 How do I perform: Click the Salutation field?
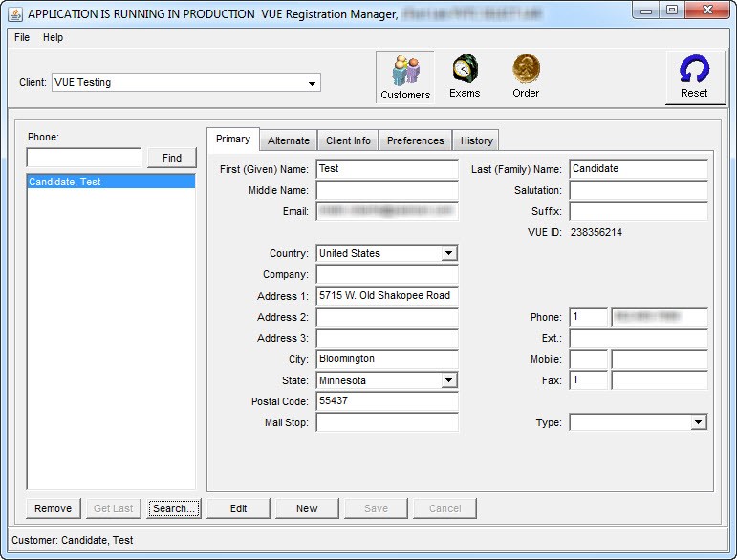pyautogui.click(x=639, y=190)
